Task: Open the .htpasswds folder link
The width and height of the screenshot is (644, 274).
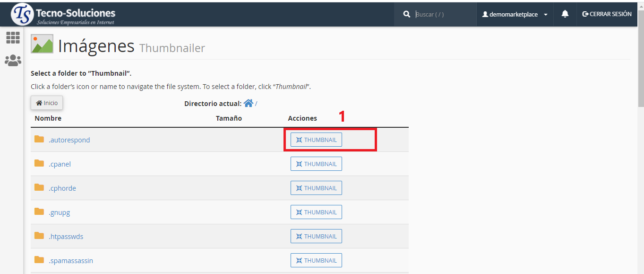Action: click(x=66, y=237)
